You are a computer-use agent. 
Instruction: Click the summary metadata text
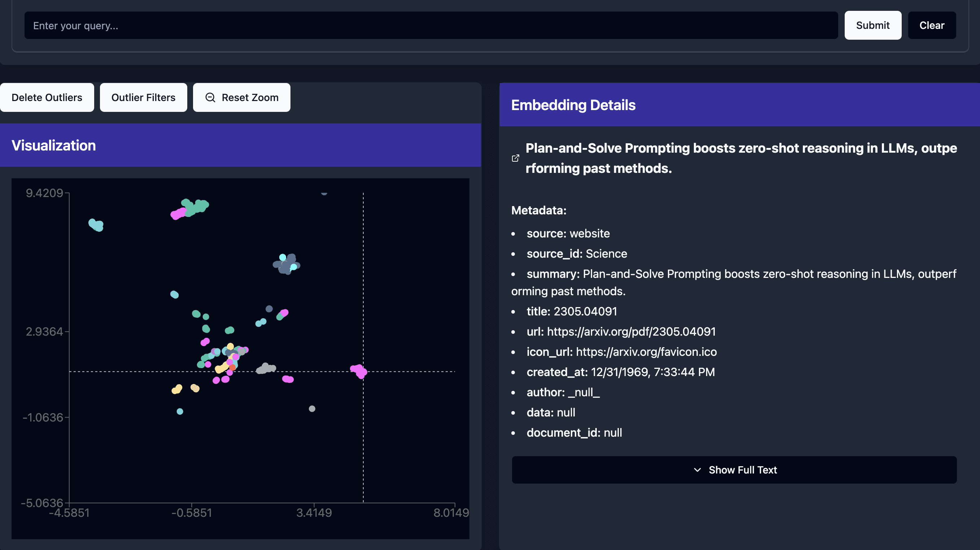click(734, 283)
